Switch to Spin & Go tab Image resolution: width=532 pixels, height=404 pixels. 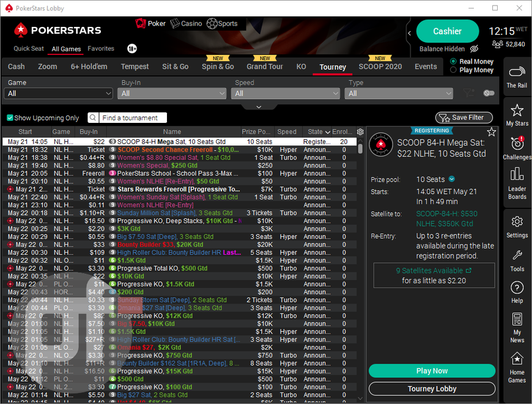tap(218, 67)
